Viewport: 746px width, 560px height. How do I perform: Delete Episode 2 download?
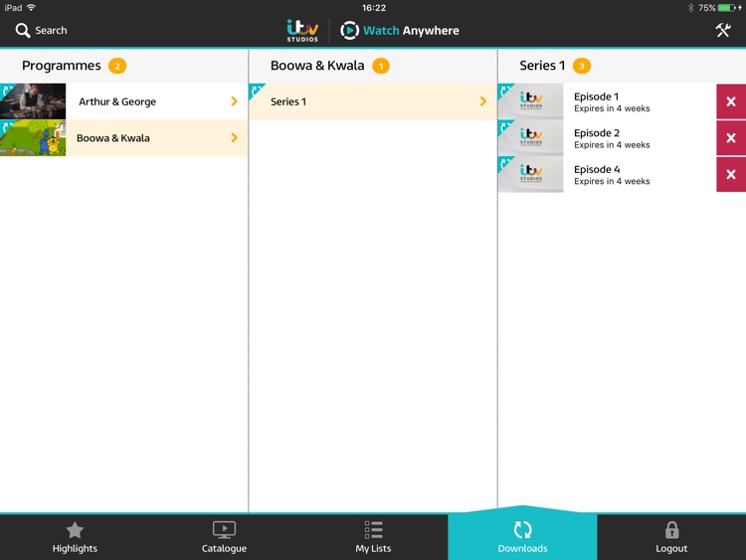pyautogui.click(x=731, y=138)
